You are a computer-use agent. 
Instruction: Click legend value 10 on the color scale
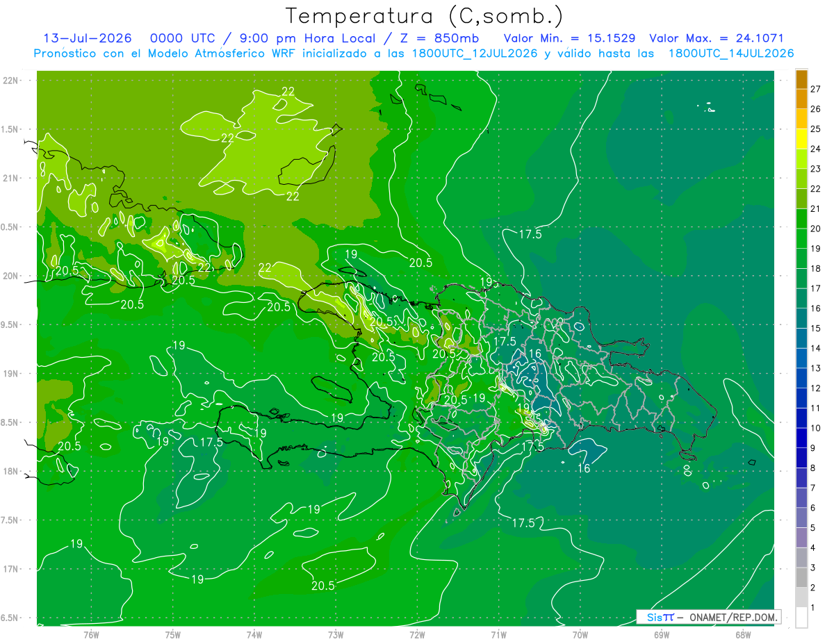817,428
